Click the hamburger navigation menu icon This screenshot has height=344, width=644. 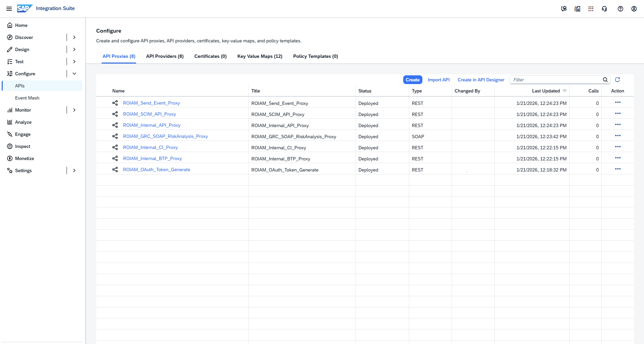[x=9, y=9]
